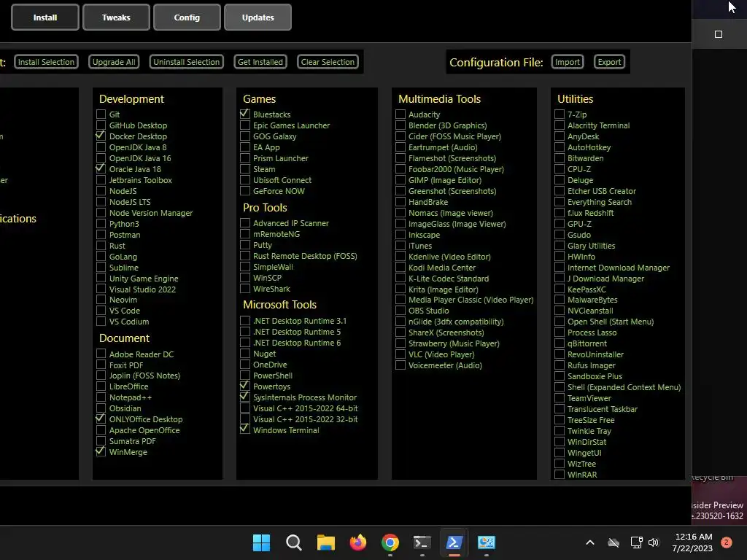This screenshot has height=560, width=747.
Task: Import a configuration file
Action: (568, 62)
